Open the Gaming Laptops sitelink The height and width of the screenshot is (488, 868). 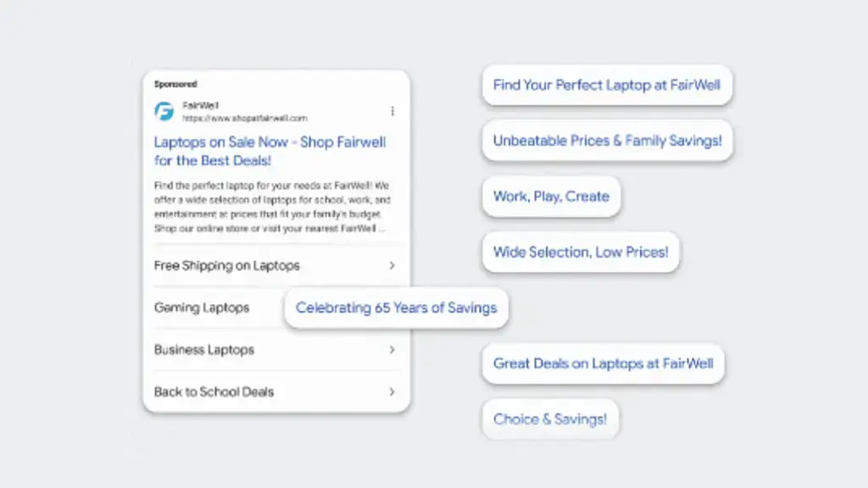tap(202, 308)
